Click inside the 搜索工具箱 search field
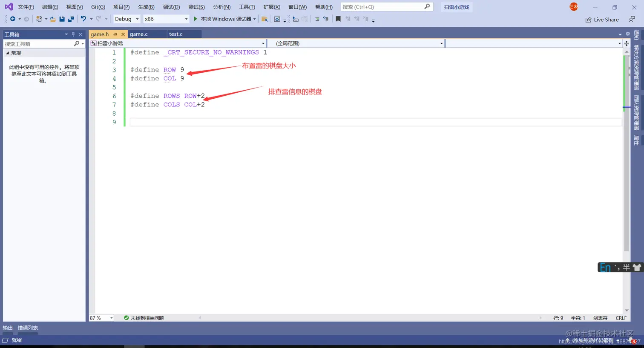644x348 pixels. point(38,43)
